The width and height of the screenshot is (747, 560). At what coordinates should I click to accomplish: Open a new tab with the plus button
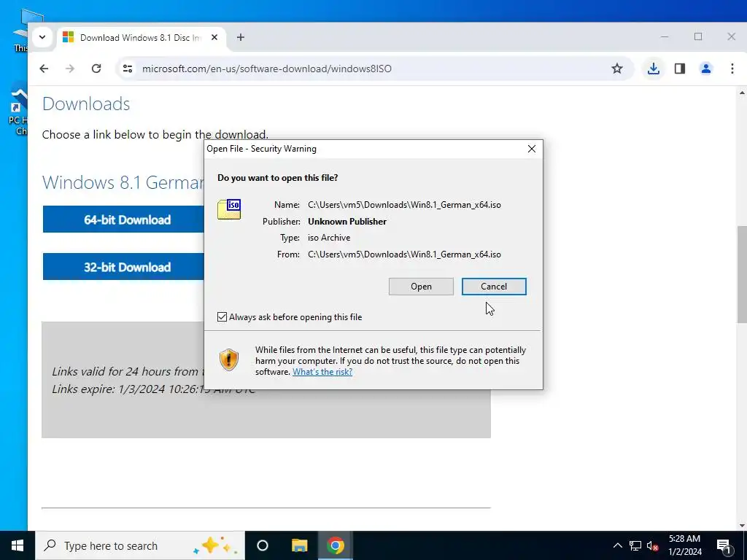point(241,37)
